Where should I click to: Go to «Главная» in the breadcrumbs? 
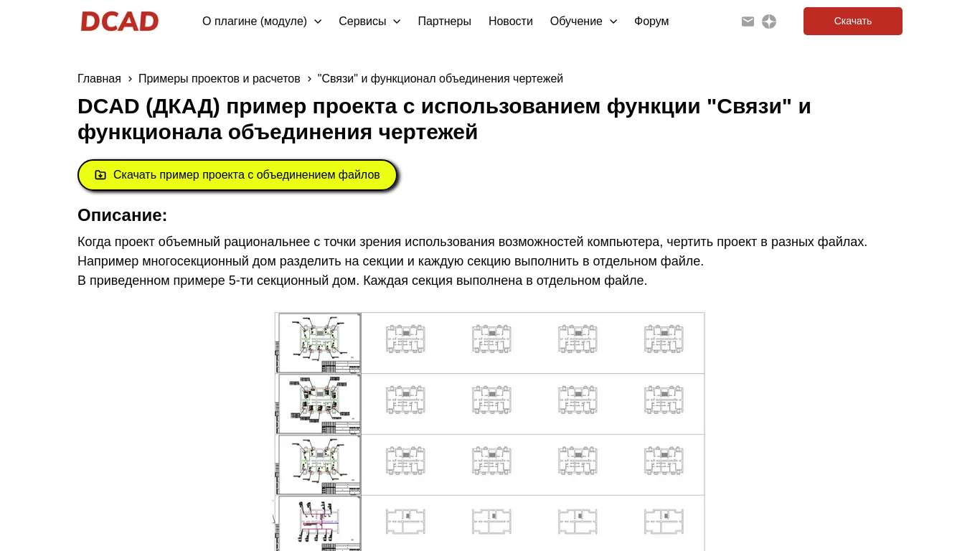click(99, 79)
